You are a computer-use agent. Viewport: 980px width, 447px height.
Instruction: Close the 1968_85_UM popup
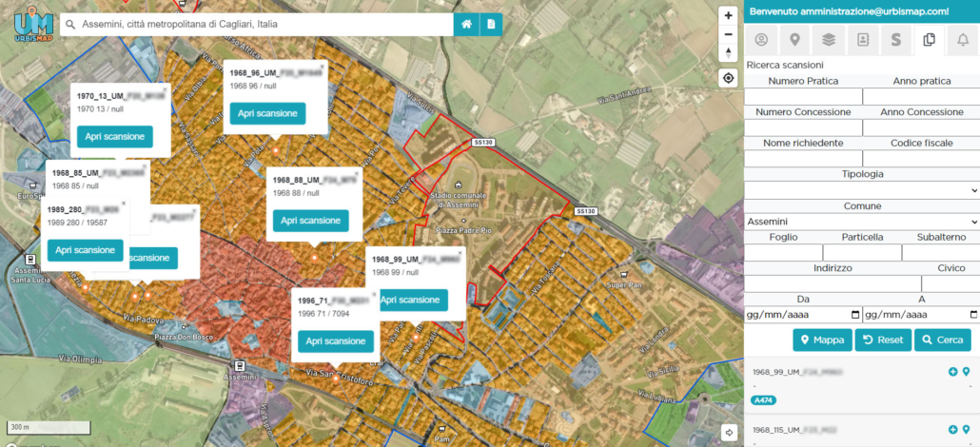[145, 166]
